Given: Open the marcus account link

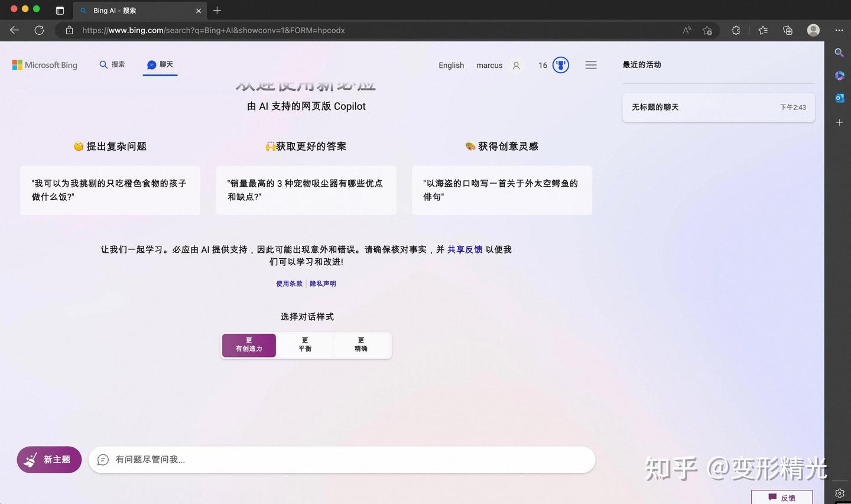Looking at the screenshot, I should click(489, 65).
